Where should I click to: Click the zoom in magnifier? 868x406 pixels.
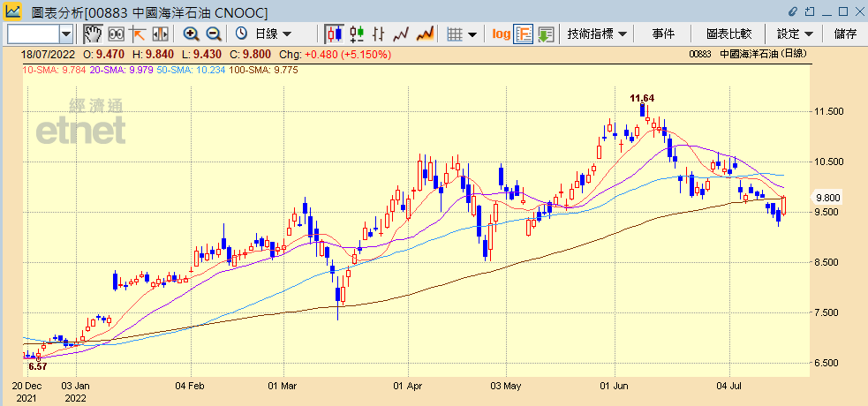click(x=191, y=34)
